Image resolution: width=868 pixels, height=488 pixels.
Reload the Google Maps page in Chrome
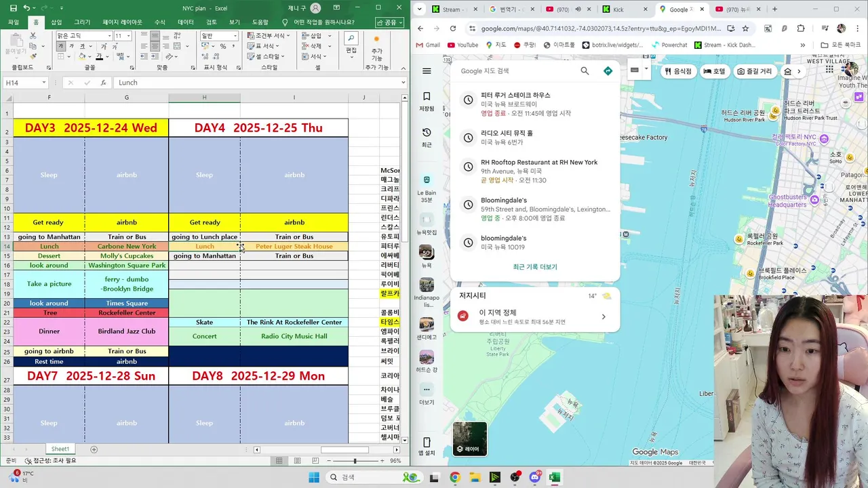coord(453,28)
